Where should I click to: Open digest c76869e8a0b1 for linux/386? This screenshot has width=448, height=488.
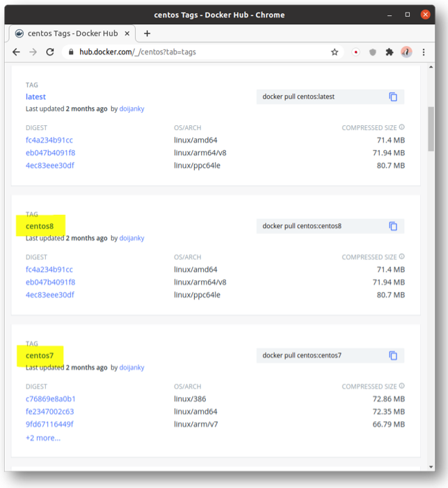click(51, 399)
